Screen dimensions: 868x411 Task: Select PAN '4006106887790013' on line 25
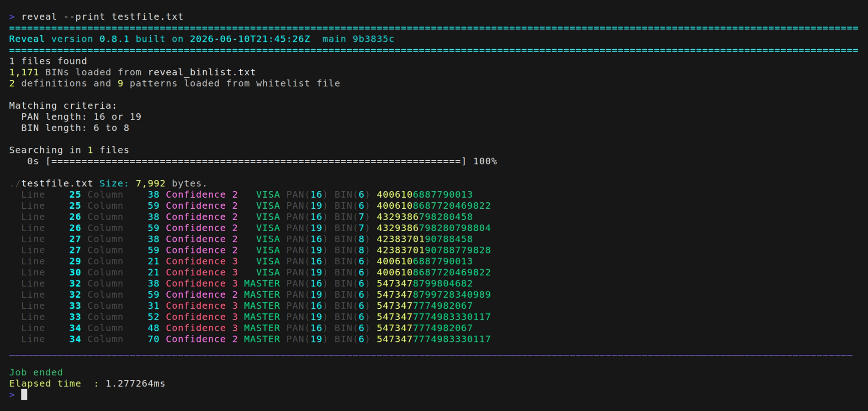tap(424, 195)
